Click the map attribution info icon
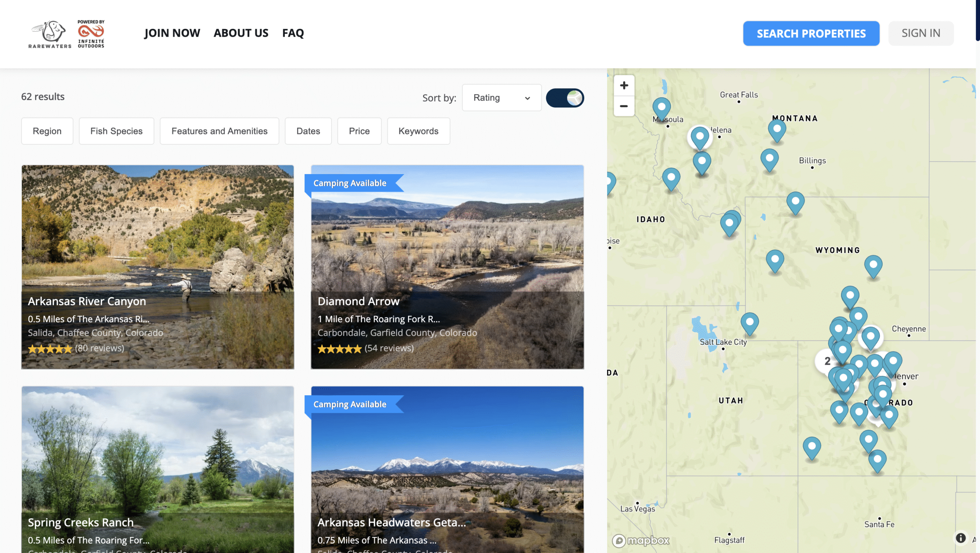Image resolution: width=980 pixels, height=553 pixels. pyautogui.click(x=960, y=538)
